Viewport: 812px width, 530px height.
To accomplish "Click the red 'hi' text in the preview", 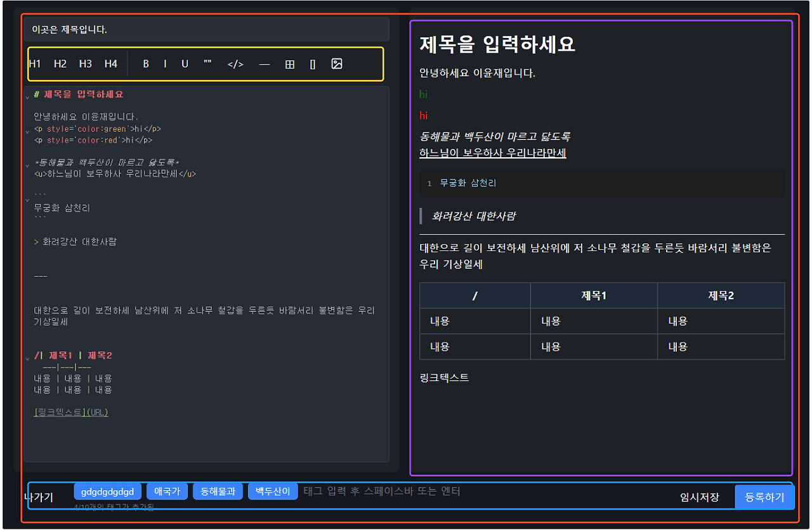I will click(x=424, y=115).
